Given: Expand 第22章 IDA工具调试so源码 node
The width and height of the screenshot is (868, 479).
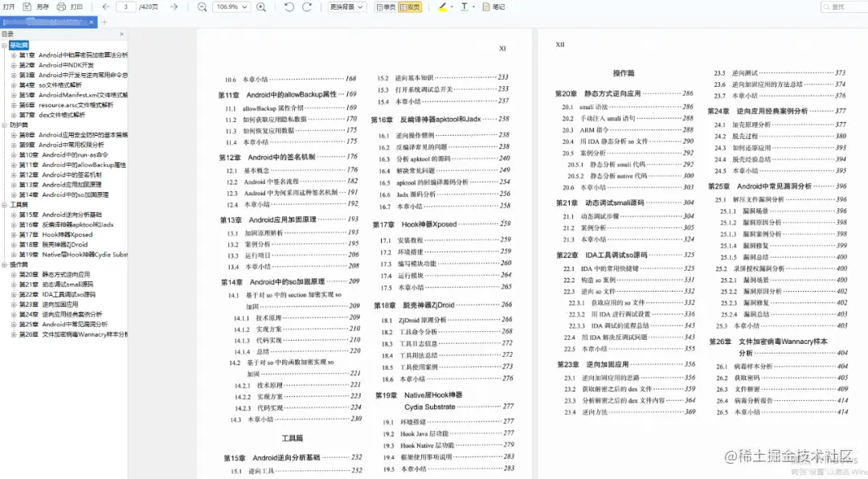Looking at the screenshot, I should click(14, 295).
